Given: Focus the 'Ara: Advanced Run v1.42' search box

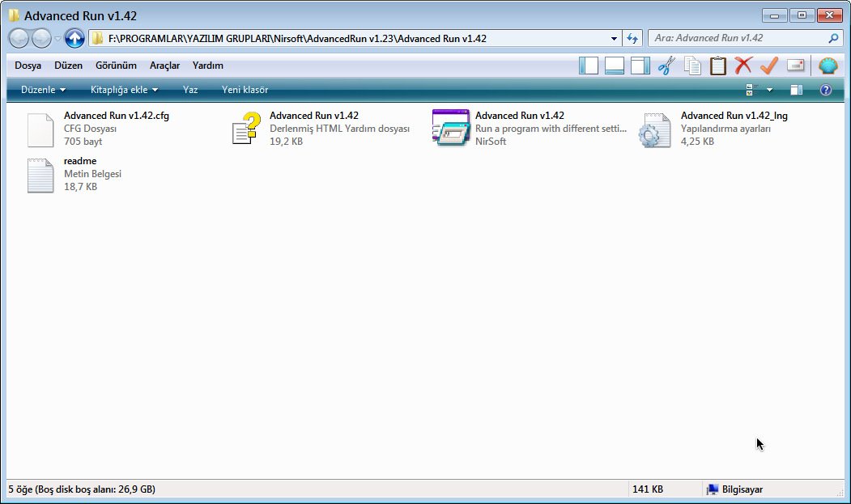Looking at the screenshot, I should (x=738, y=38).
